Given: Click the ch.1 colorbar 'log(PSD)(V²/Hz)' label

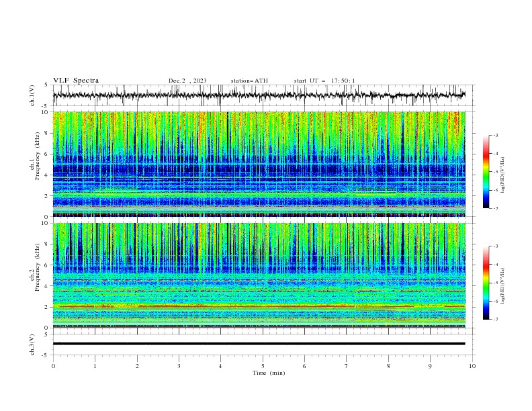Looking at the screenshot, I should coord(503,175).
